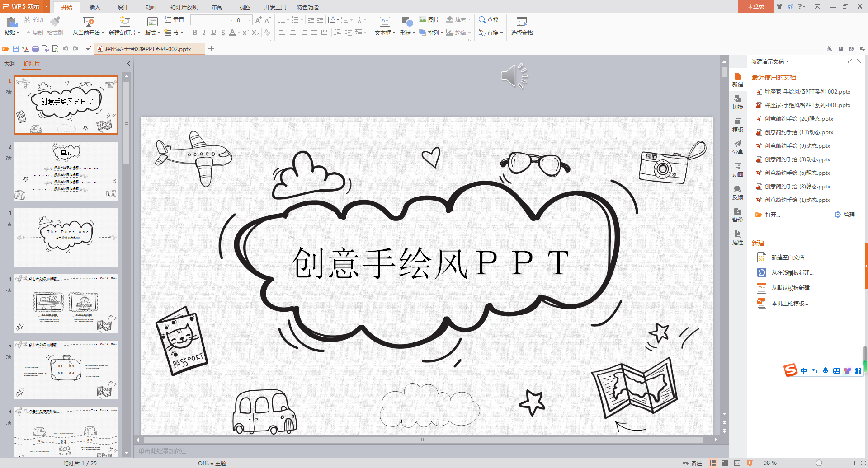The width and height of the screenshot is (868, 468).
Task: Open the font name combo box
Action: [x=212, y=20]
